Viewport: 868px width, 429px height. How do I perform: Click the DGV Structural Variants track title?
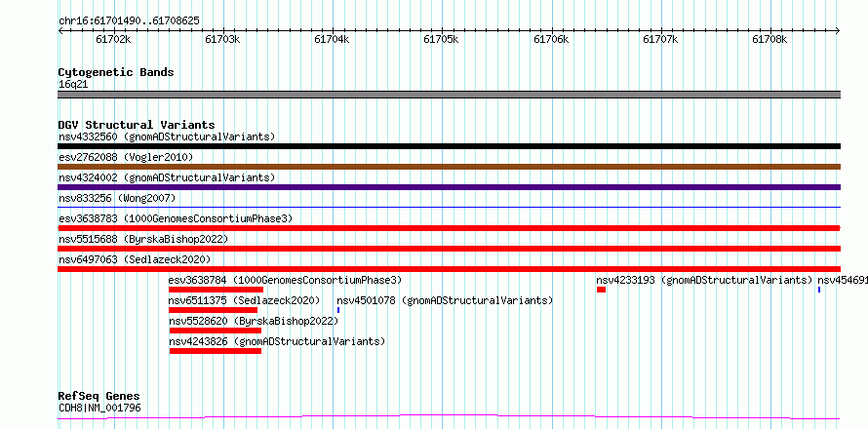(137, 125)
